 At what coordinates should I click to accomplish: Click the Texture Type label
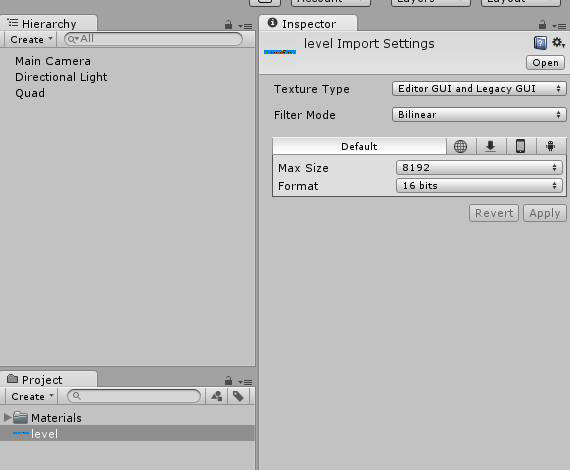[x=312, y=89]
